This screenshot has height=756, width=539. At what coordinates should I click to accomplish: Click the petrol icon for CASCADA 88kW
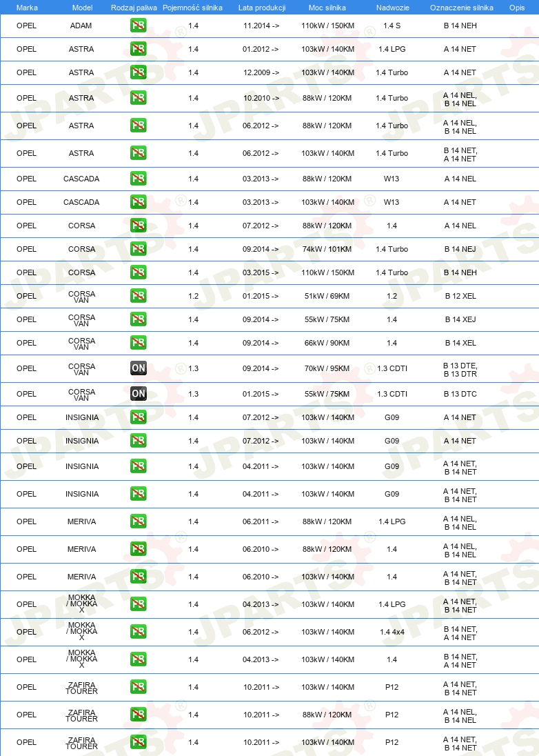(139, 179)
